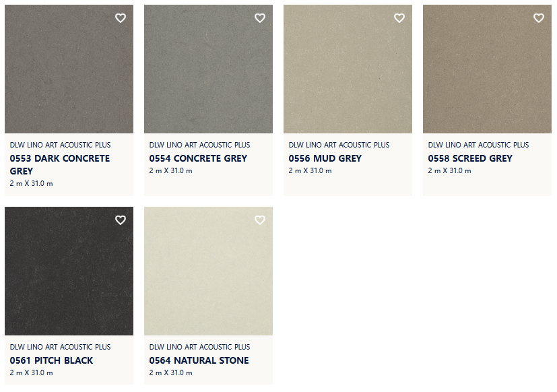Open the 0564 NATURAL STONE title link
The image size is (557, 392).
point(199,360)
